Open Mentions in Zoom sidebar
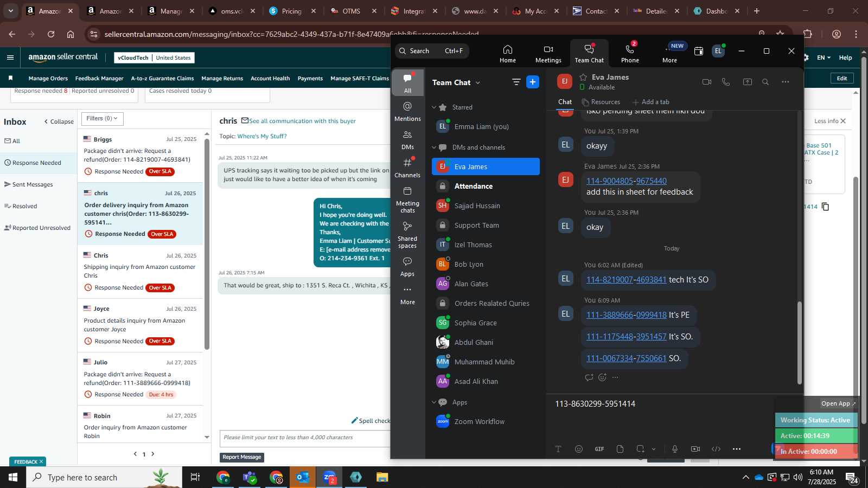The height and width of the screenshot is (488, 868). click(x=407, y=111)
